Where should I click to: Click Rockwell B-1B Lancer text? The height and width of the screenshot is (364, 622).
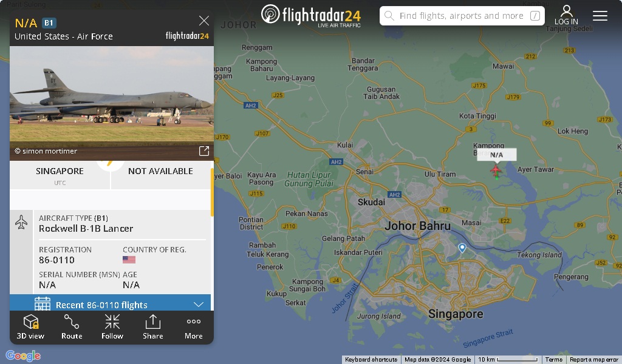86,229
